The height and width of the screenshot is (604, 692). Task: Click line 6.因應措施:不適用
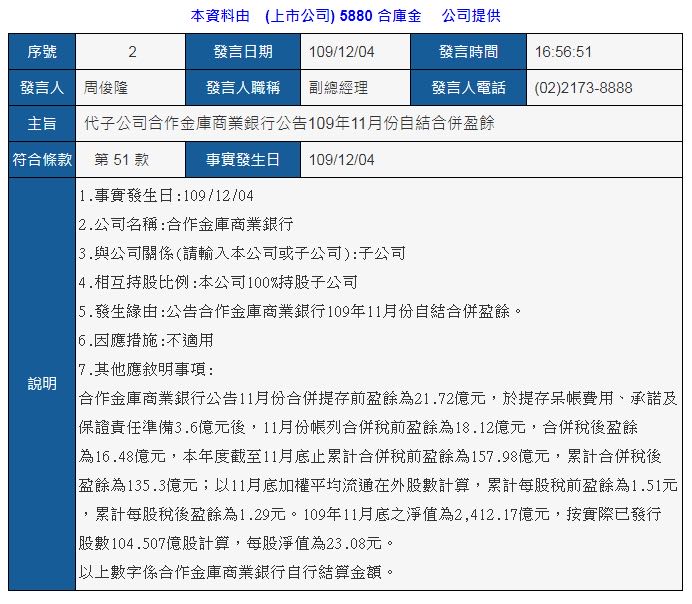[x=146, y=340]
